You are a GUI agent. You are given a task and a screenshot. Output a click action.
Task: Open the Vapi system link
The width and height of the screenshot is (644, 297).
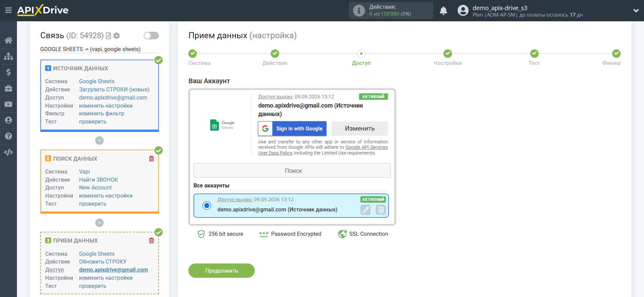pos(84,172)
